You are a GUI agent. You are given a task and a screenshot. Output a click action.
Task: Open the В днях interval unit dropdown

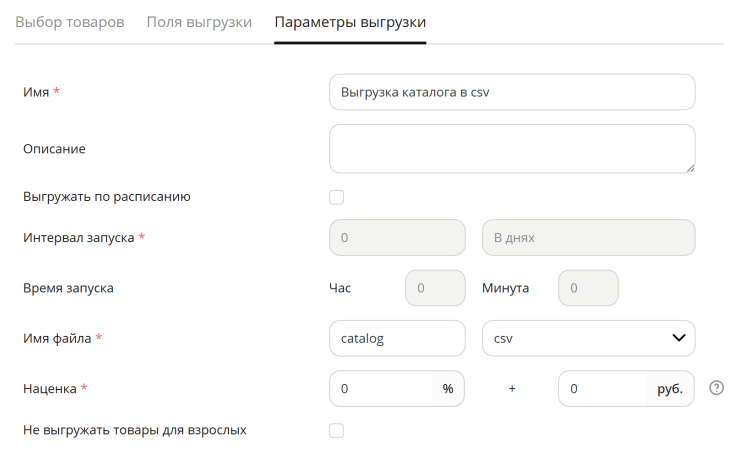(x=589, y=237)
